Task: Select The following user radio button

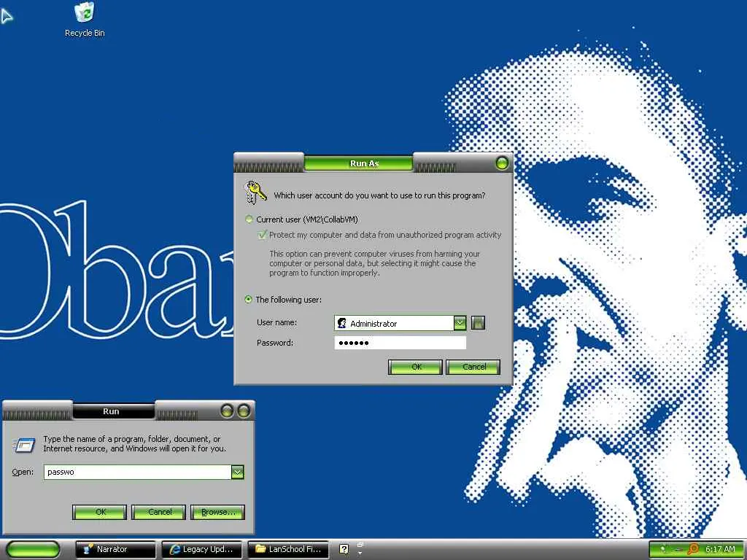Action: pyautogui.click(x=248, y=300)
